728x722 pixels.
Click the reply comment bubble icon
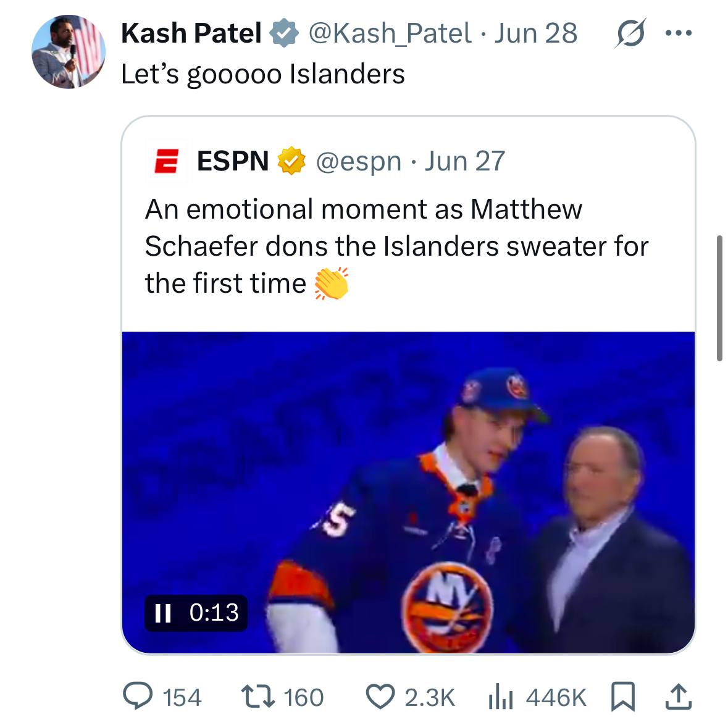[138, 696]
